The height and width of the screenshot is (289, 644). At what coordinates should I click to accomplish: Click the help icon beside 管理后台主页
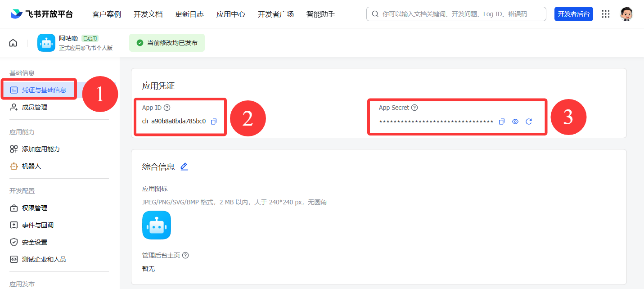click(185, 255)
